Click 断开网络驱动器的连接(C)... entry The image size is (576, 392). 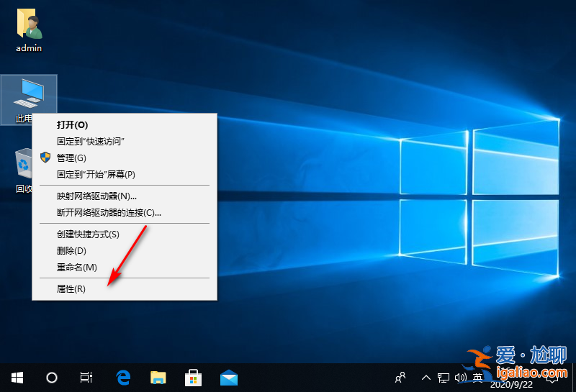(125, 212)
